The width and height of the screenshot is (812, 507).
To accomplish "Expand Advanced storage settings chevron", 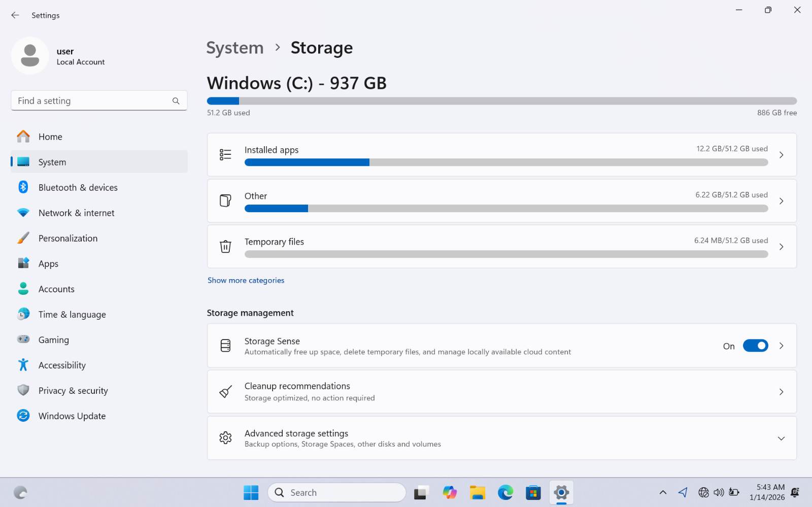I will (x=781, y=438).
